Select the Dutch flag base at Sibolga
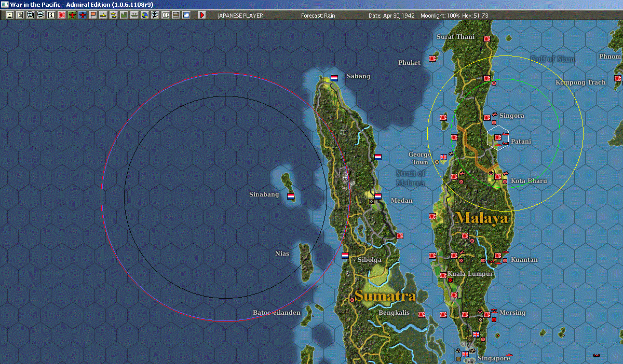623x364 pixels. point(345,255)
